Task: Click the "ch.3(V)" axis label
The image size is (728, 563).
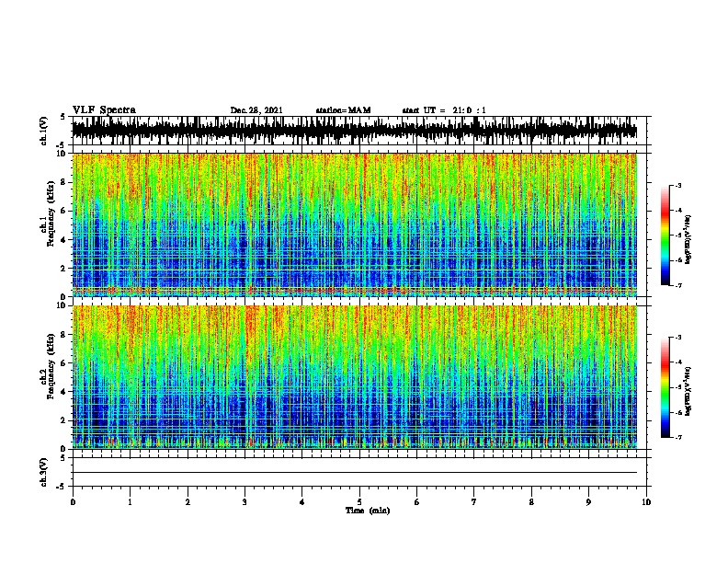Action: [x=43, y=472]
